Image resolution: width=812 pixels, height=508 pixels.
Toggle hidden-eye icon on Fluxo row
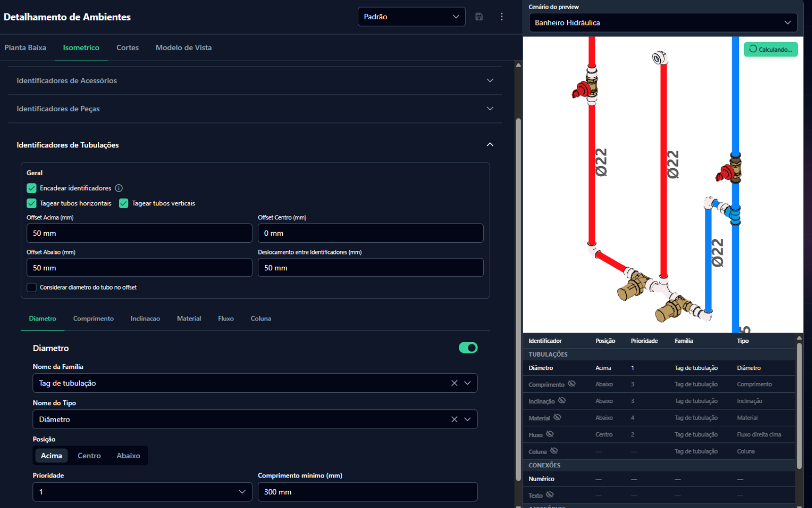pos(550,434)
